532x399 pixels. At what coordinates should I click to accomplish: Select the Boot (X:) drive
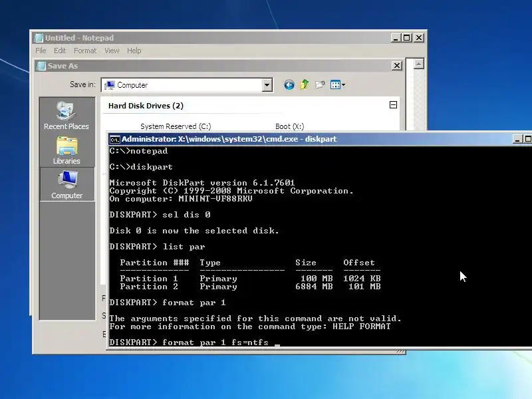pos(289,126)
